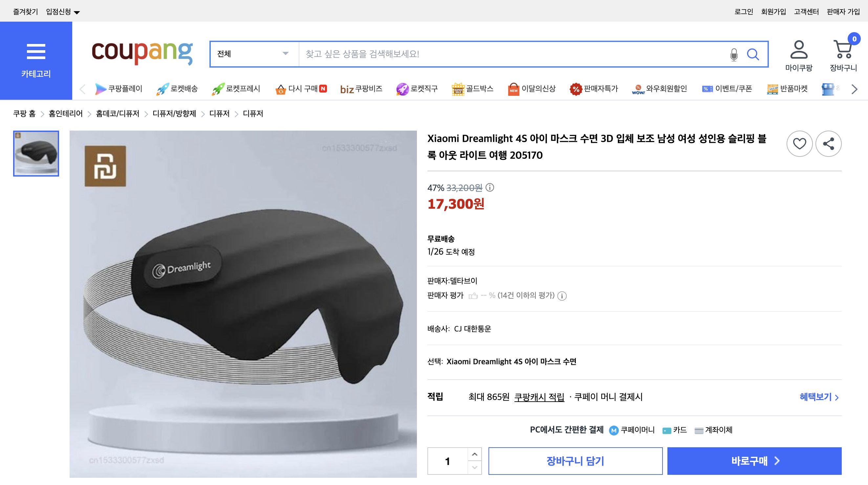Toggle the wishlist heart on the product
868x485 pixels.
(799, 143)
